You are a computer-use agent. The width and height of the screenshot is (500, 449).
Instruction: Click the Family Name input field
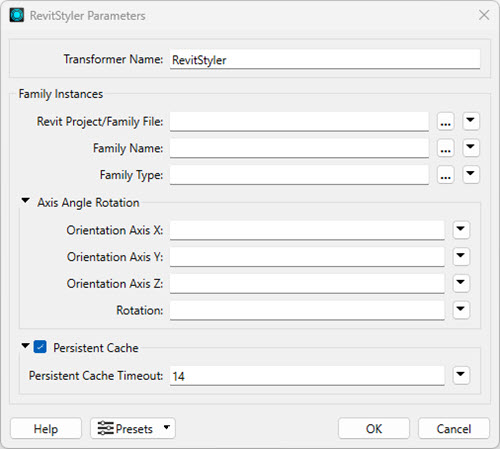[299, 148]
